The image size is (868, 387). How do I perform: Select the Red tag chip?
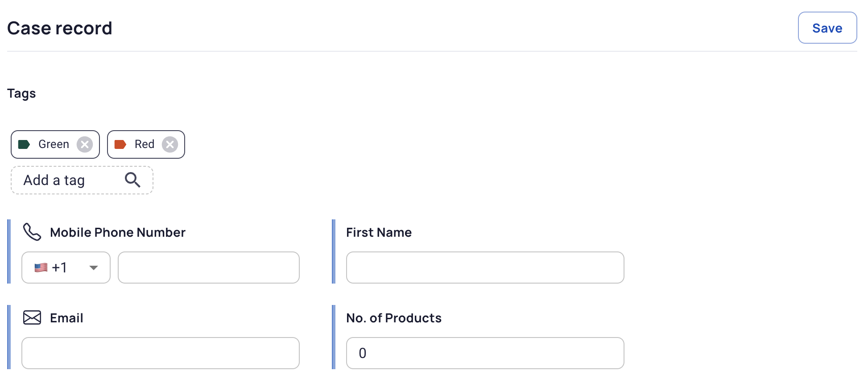point(146,144)
